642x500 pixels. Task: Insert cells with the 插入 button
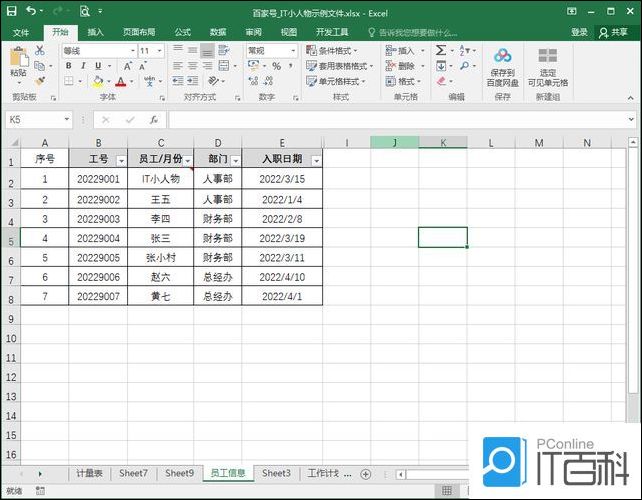point(400,51)
